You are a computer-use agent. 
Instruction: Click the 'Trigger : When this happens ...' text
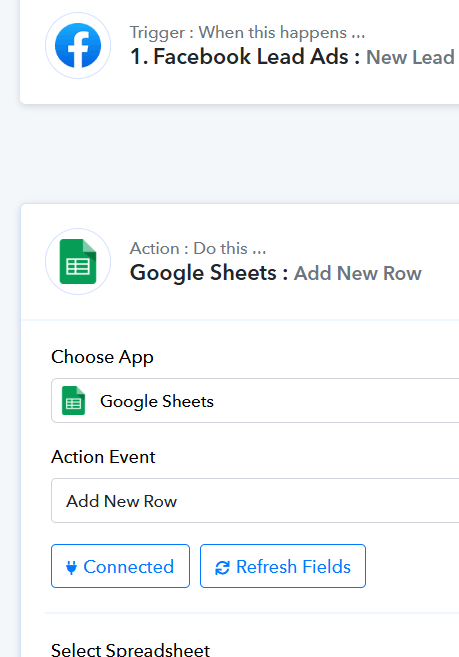coord(247,32)
